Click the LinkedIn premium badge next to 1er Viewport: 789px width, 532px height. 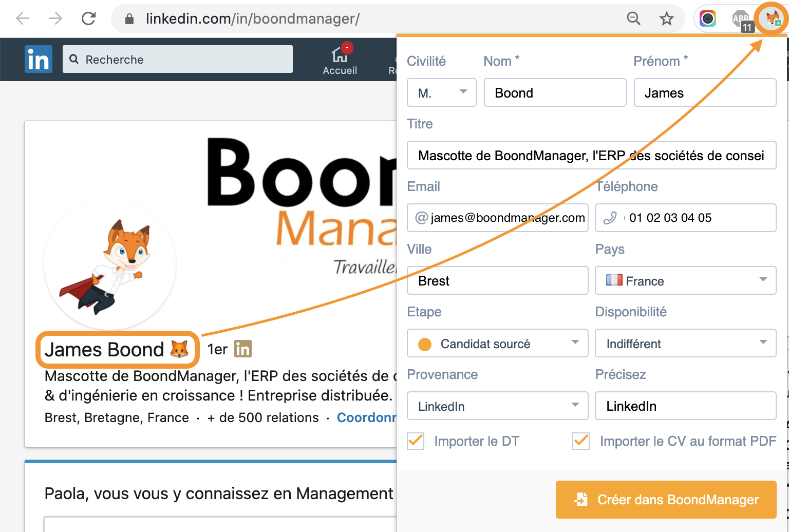[x=243, y=349]
